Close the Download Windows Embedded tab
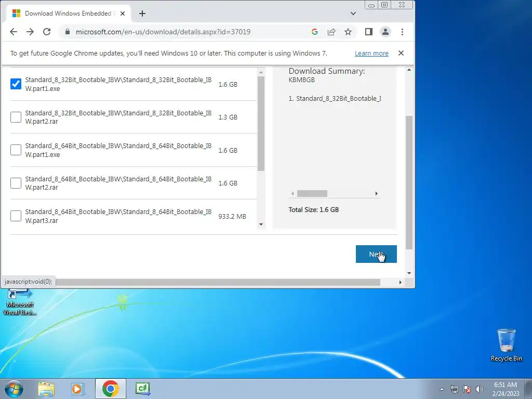 coord(123,14)
